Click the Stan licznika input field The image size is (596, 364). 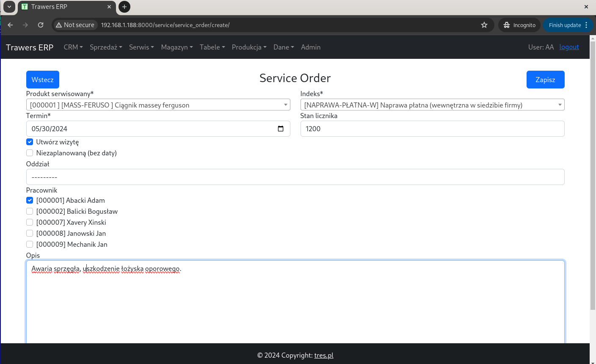tap(432, 129)
